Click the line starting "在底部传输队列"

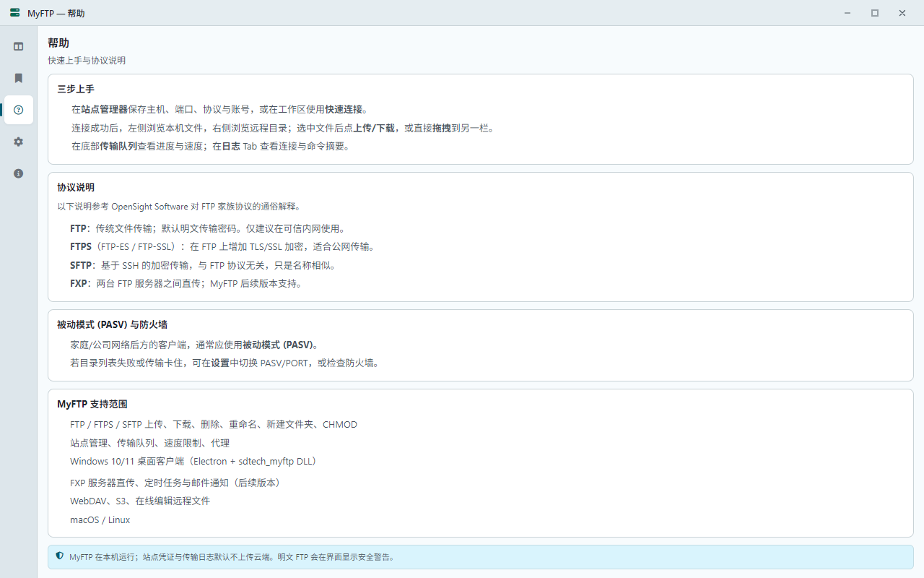pos(211,146)
